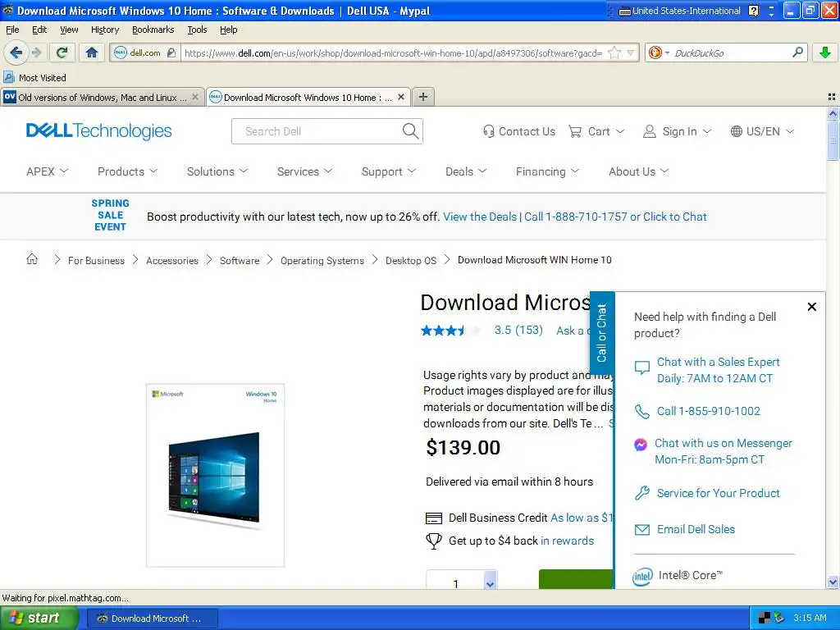This screenshot has width=840, height=630.
Task: Click the Dell Technologies logo
Action: [98, 131]
